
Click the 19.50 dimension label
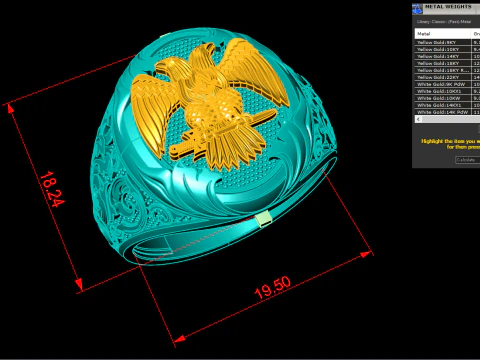(x=273, y=288)
